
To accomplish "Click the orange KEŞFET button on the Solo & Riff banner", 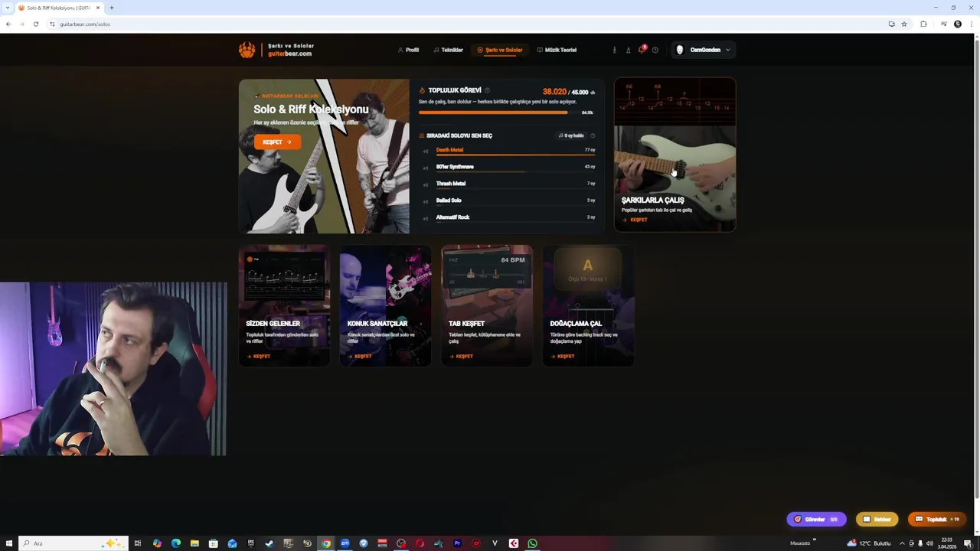I will [x=277, y=142].
